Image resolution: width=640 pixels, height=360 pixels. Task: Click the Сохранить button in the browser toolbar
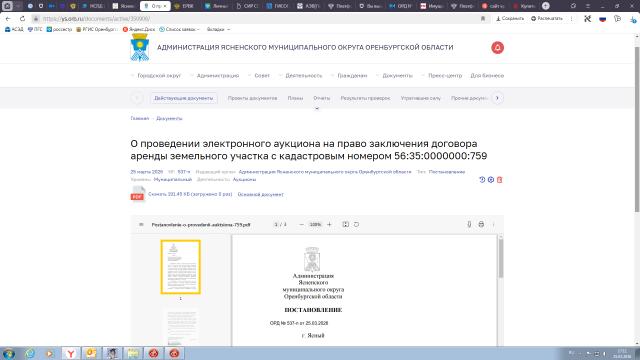[x=510, y=19]
